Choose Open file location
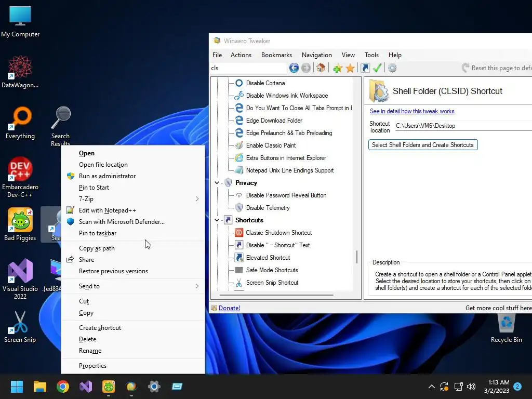 pos(133,165)
